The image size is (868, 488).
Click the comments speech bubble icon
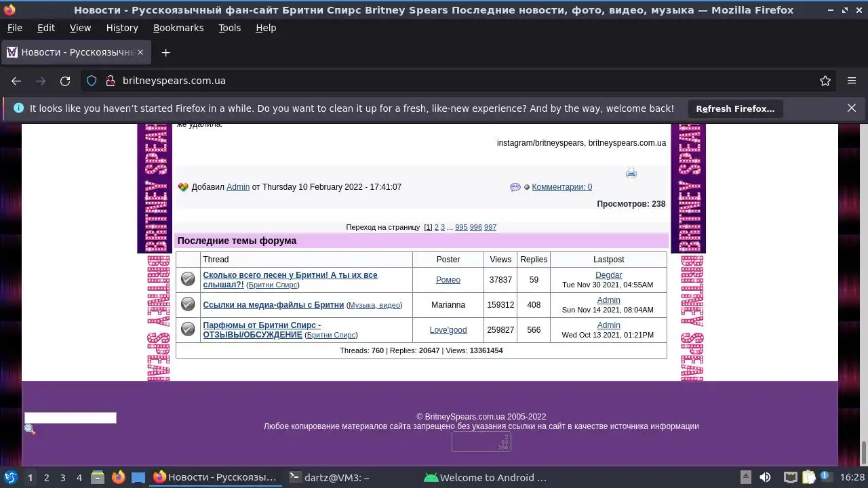(515, 187)
